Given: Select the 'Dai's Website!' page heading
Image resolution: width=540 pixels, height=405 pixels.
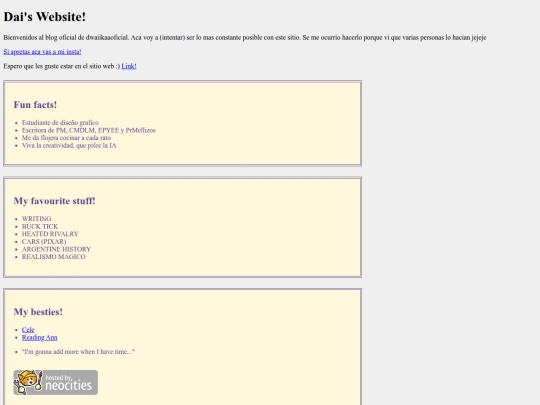Looking at the screenshot, I should click(44, 17).
